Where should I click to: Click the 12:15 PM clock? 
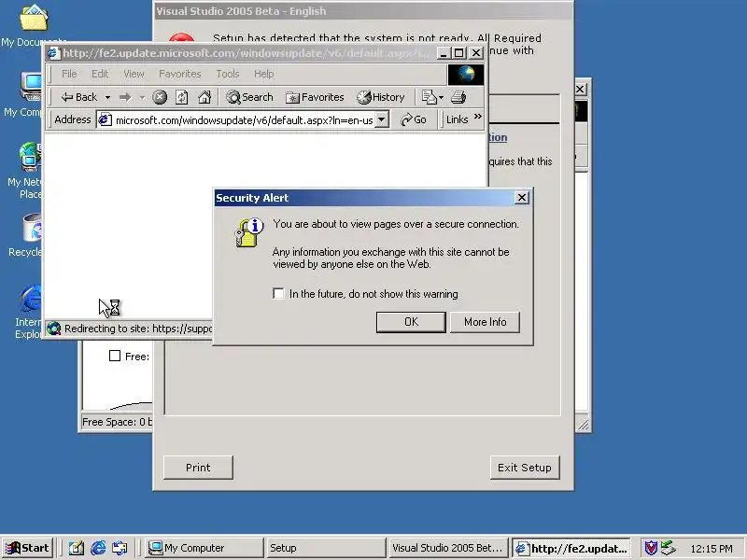point(712,549)
